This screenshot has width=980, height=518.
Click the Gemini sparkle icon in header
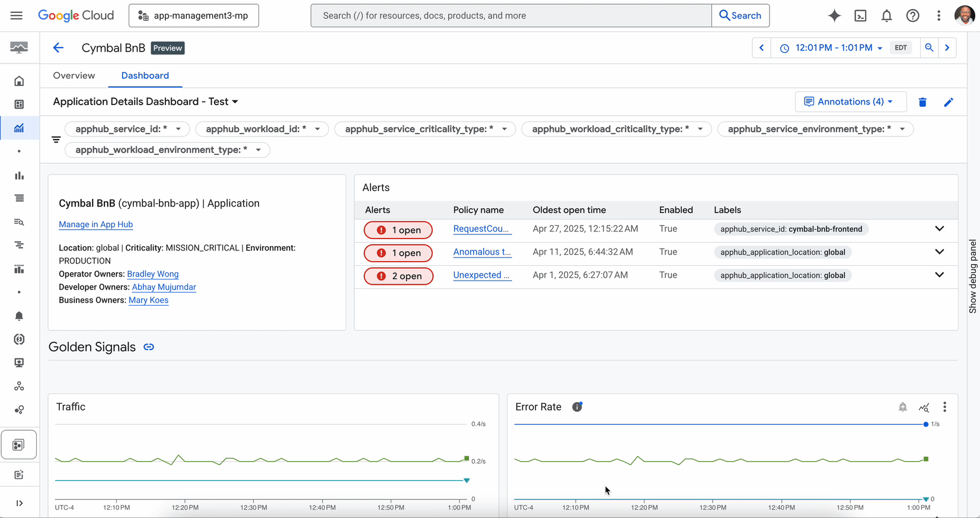pos(834,15)
